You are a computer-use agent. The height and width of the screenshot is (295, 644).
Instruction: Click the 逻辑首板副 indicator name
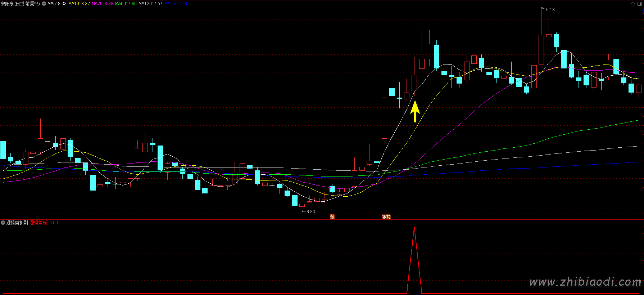[x=17, y=223]
